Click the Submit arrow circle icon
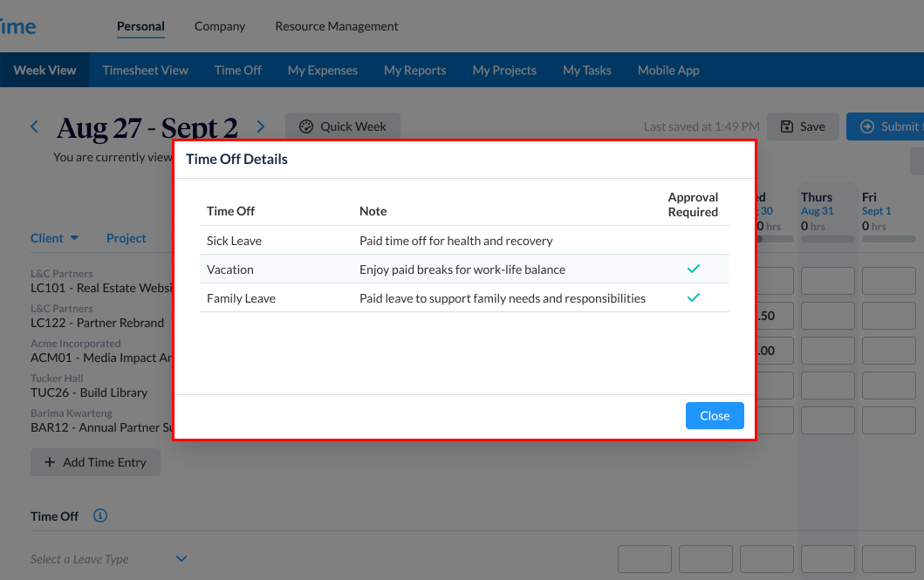The width and height of the screenshot is (924, 580). click(x=866, y=126)
